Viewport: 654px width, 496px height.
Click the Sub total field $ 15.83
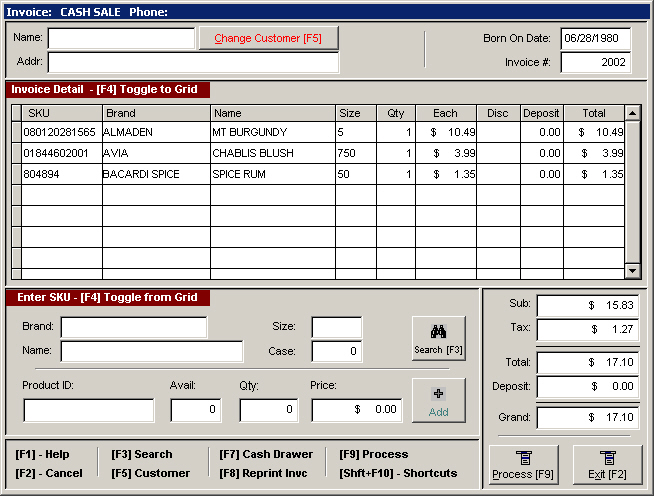588,306
